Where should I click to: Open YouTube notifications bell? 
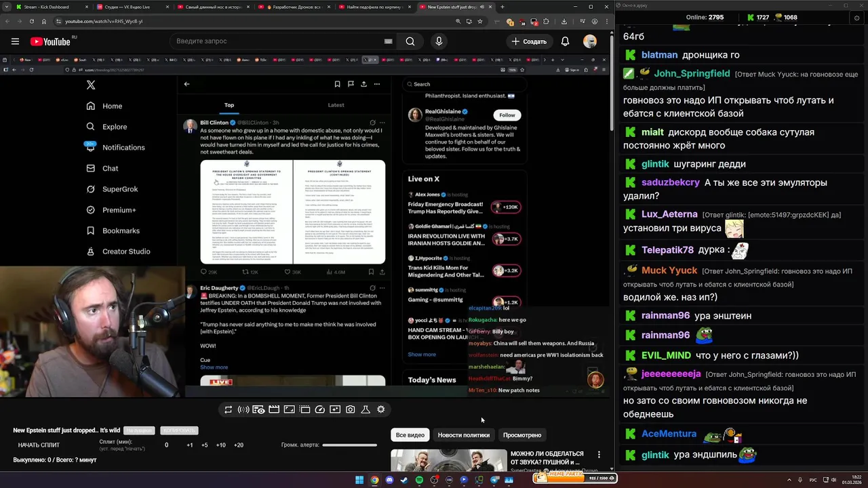[x=565, y=41]
